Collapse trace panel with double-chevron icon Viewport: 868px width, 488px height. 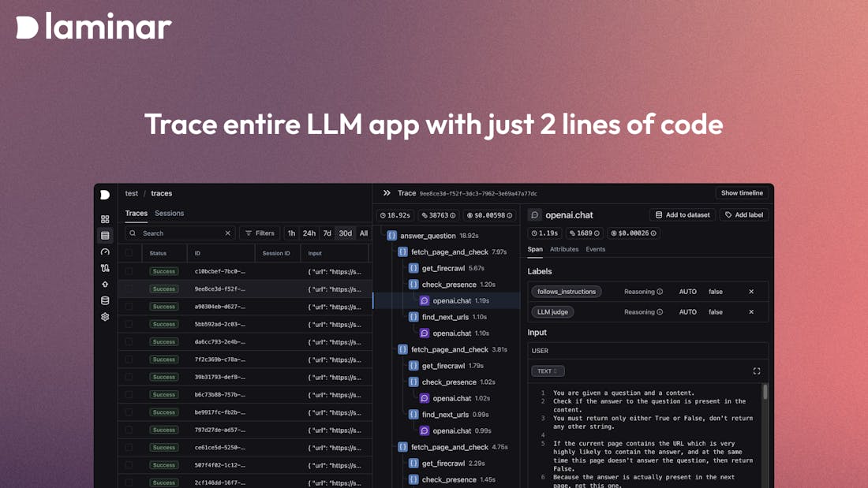387,193
